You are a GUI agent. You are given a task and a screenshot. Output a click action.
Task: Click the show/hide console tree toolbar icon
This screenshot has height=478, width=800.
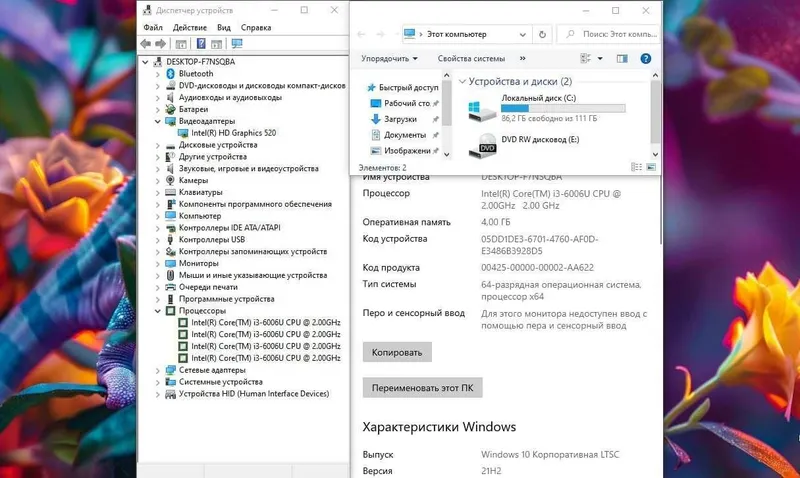(181, 44)
